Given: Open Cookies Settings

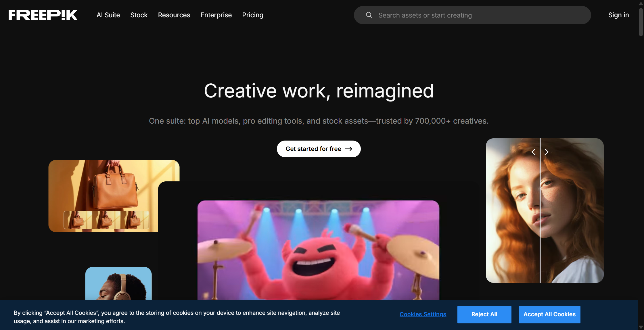Looking at the screenshot, I should pyautogui.click(x=423, y=314).
